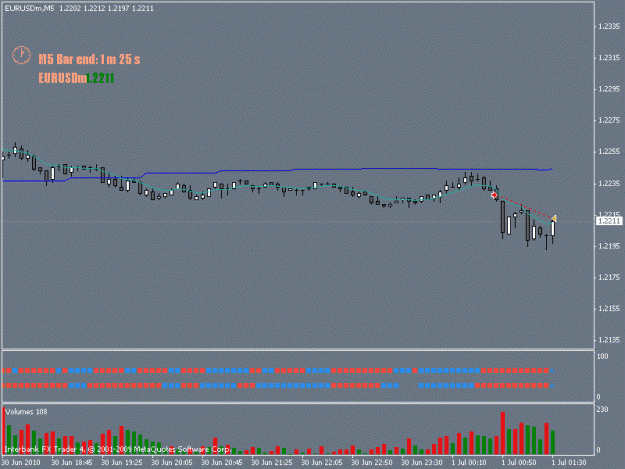Click the blue triangle ending the lower dotted indicator row

pos(552,385)
